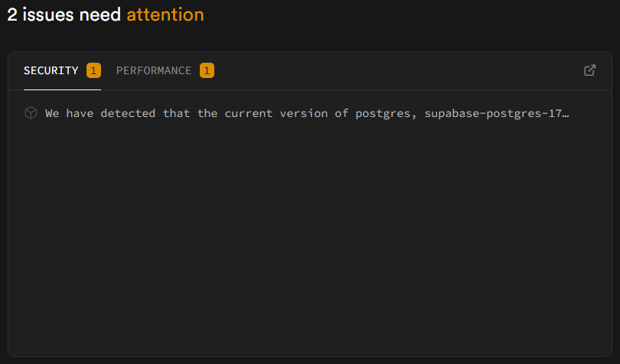620x364 pixels.
Task: Click the orange "attention" word in the heading
Action: point(165,15)
